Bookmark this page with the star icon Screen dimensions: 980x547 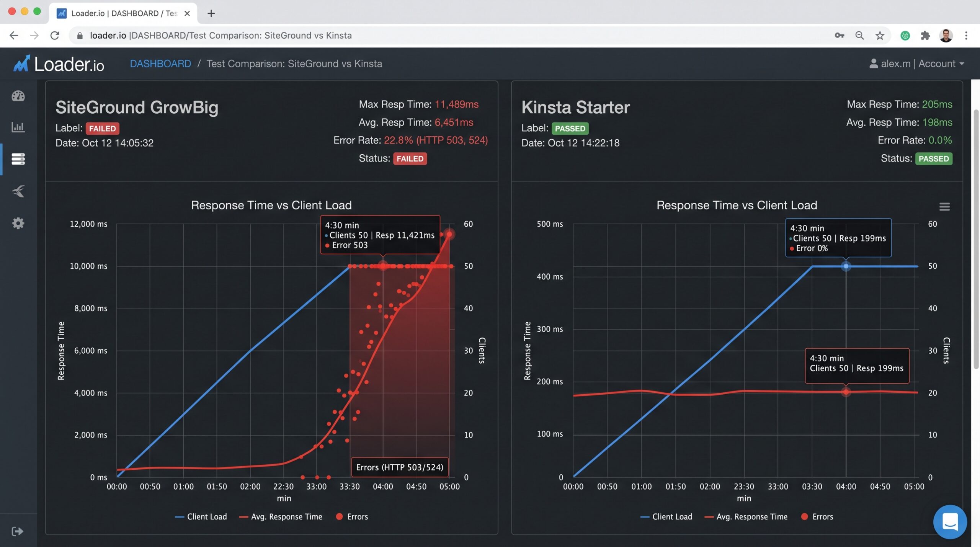pos(880,36)
